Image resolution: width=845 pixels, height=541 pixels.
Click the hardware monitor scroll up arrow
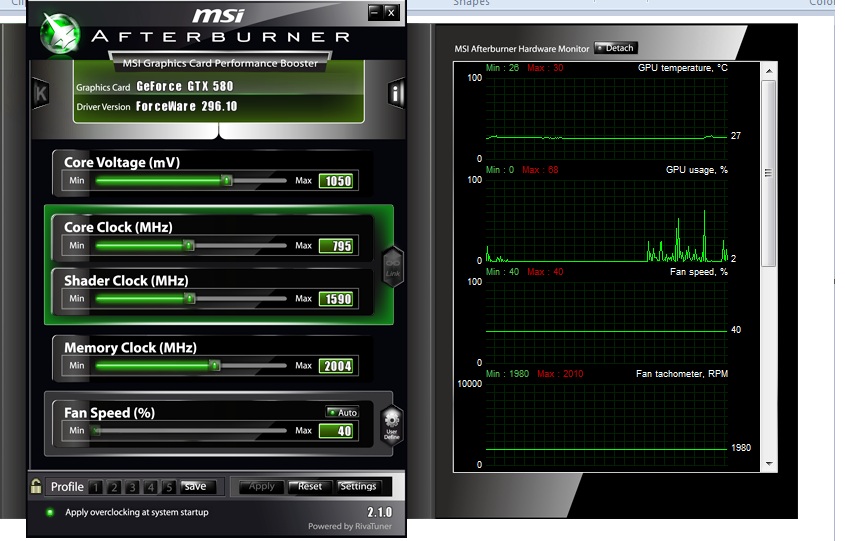click(x=769, y=71)
